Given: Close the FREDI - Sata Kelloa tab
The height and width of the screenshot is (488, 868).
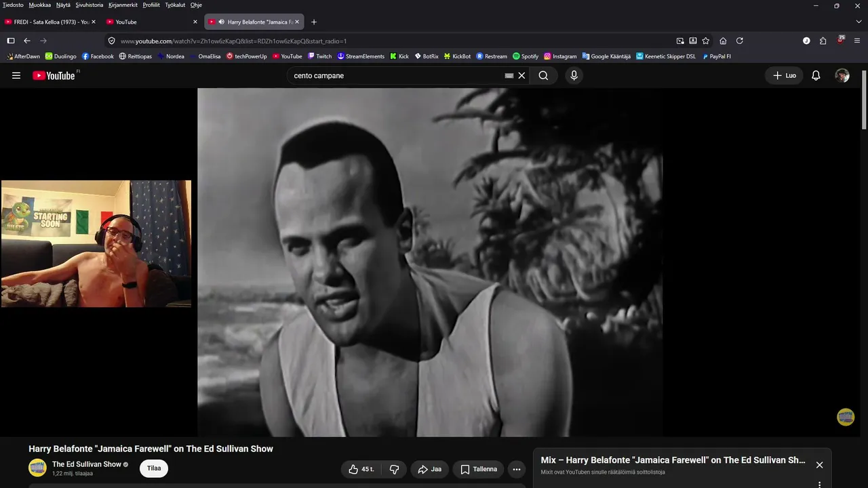Looking at the screenshot, I should 93,22.
